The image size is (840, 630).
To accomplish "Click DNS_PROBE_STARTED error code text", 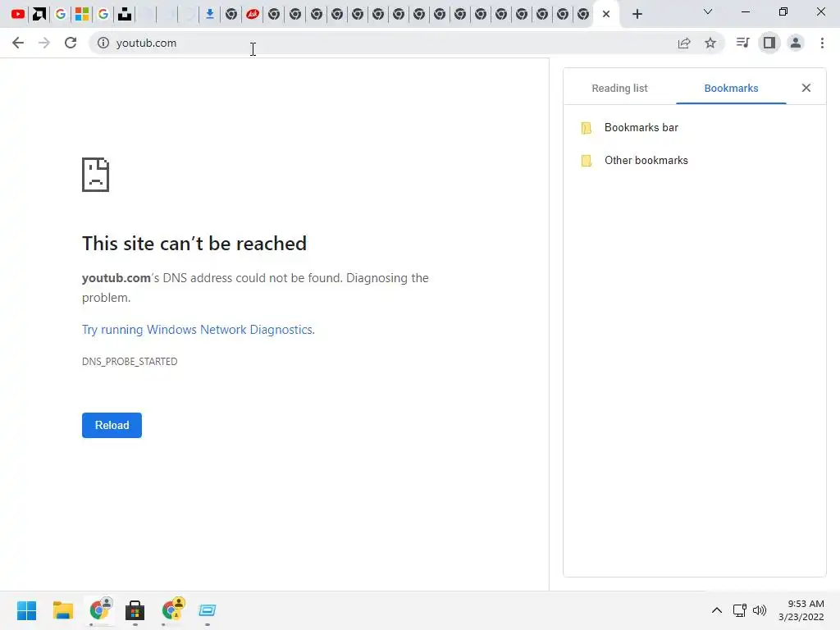I will 130,362.
